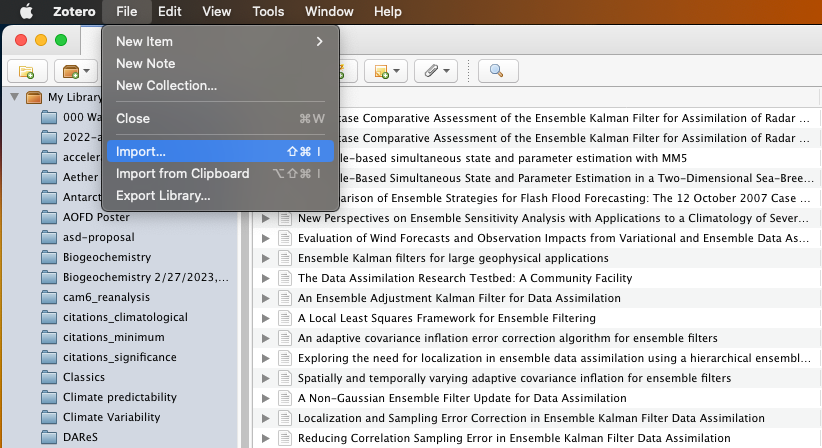Choose Import... from the File menu

141,151
